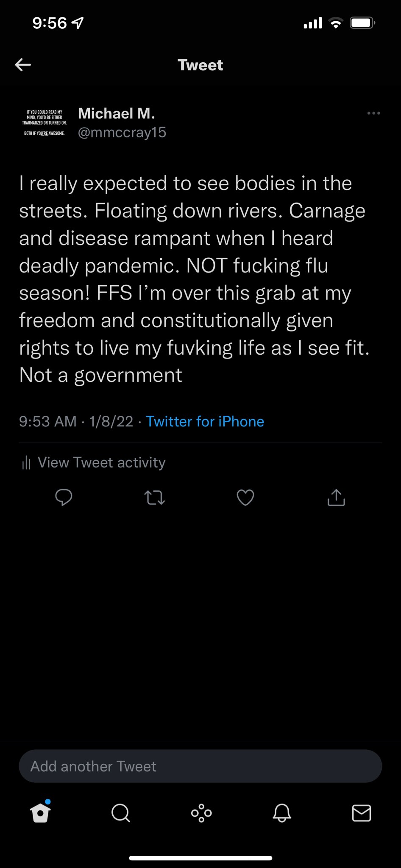Tap Michael M.'s profile picture
The width and height of the screenshot is (401, 868).
coord(44,123)
